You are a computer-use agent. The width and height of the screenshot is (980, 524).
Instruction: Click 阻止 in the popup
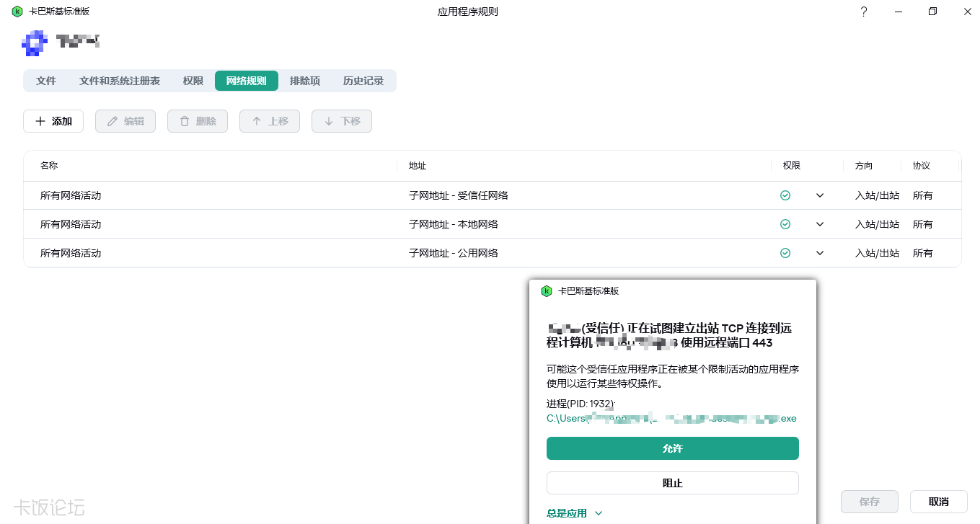(x=673, y=483)
